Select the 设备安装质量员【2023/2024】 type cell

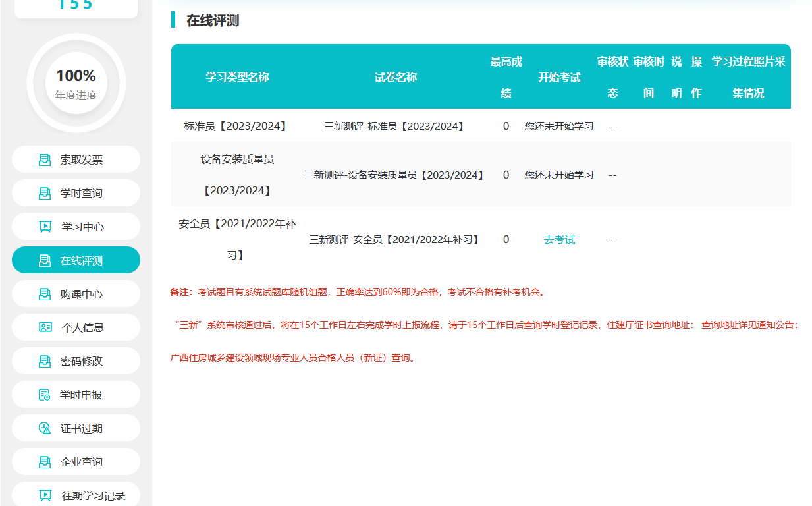click(237, 175)
